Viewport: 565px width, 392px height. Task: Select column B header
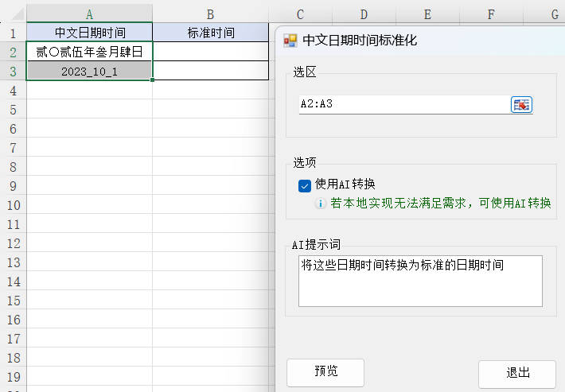click(x=210, y=14)
